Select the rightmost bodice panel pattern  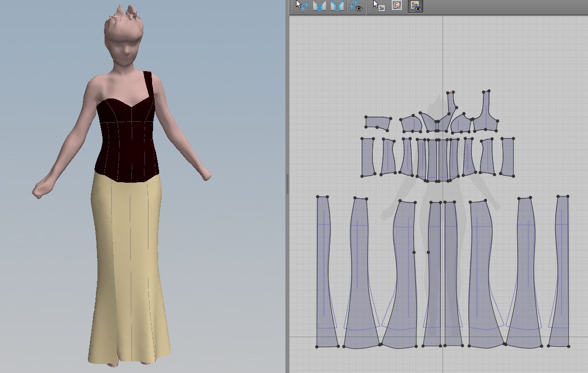[x=507, y=156]
